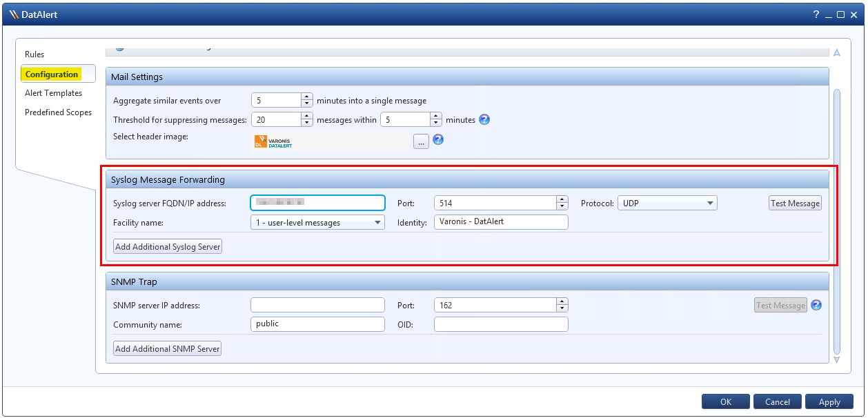Click the scroll up arrow
Viewport: 868px width, 418px height.
click(x=837, y=52)
